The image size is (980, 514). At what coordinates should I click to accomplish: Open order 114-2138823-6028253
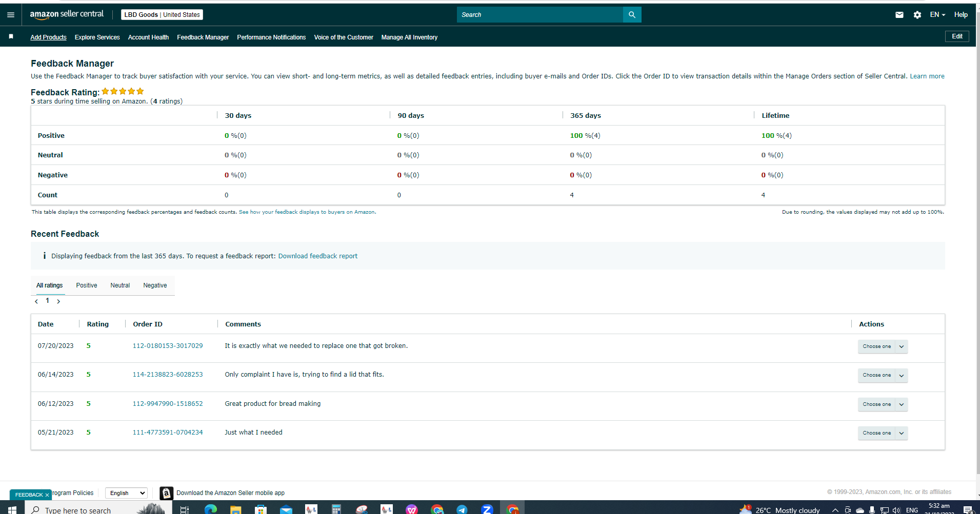point(168,375)
